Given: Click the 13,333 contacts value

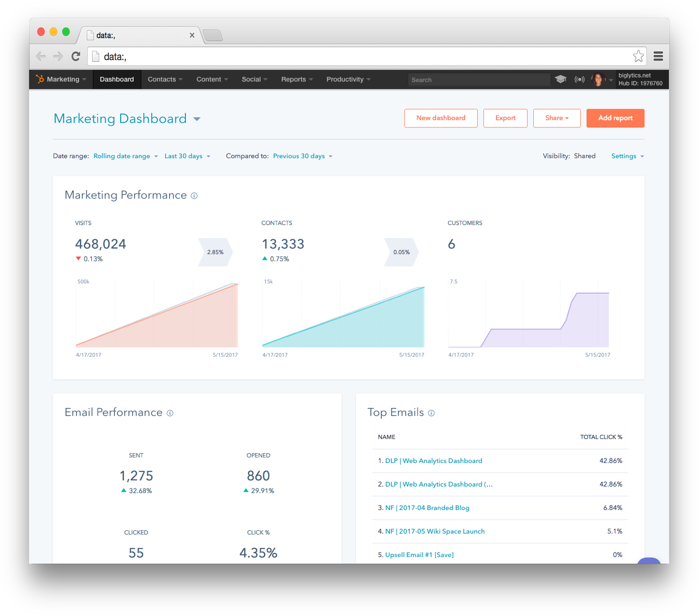Looking at the screenshot, I should 283,244.
